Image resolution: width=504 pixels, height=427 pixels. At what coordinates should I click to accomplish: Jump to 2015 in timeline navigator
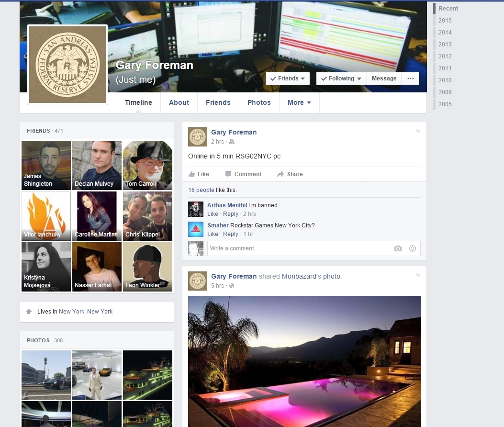coord(445,21)
